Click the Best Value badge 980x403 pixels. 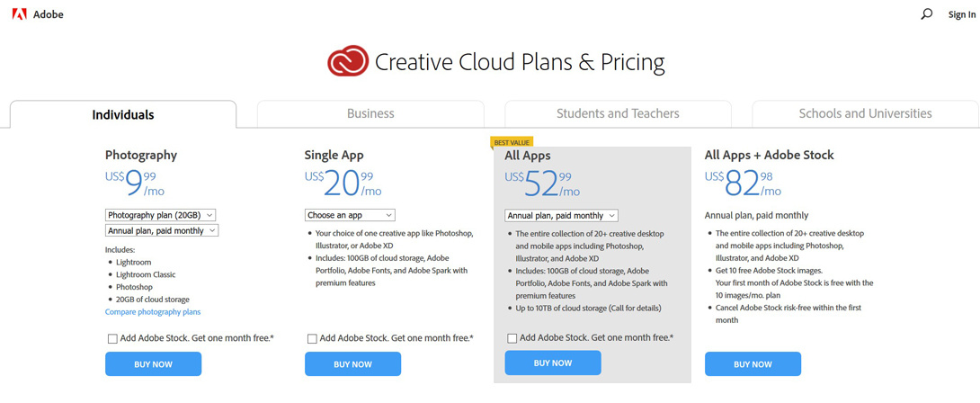512,142
